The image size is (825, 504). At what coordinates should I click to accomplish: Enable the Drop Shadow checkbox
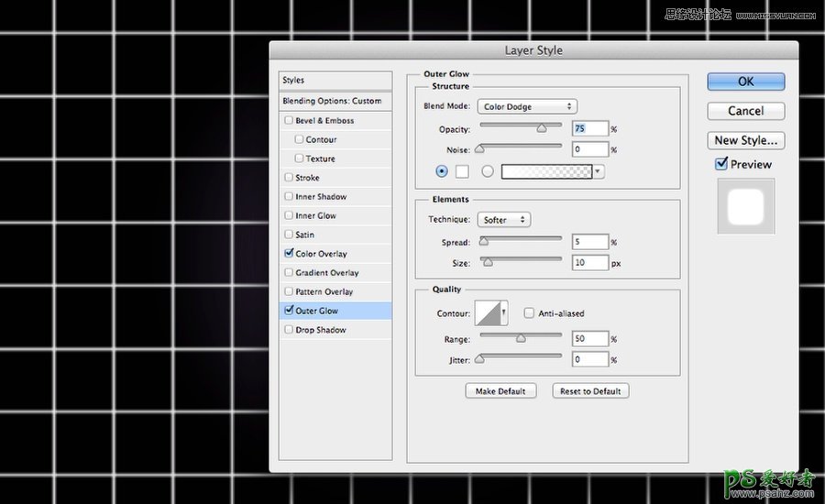point(289,329)
